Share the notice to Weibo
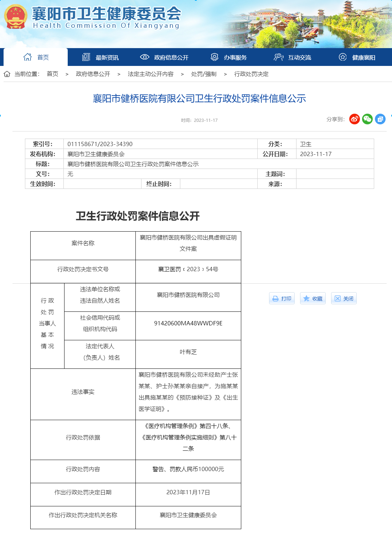Screen dimensions: 392x537 [x=355, y=119]
